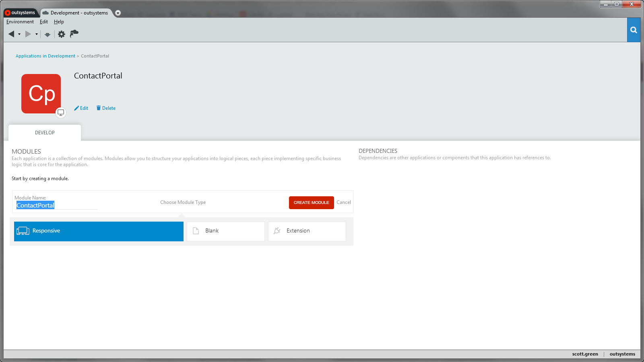The height and width of the screenshot is (362, 644).
Task: Expand the forward button history dropdown
Action: pyautogui.click(x=36, y=34)
